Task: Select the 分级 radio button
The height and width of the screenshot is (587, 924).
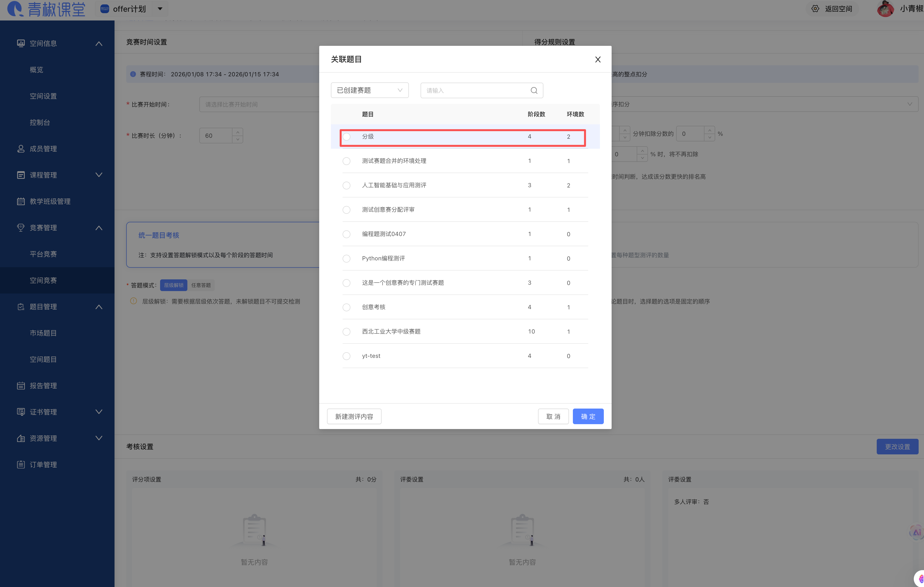Action: [x=346, y=137]
